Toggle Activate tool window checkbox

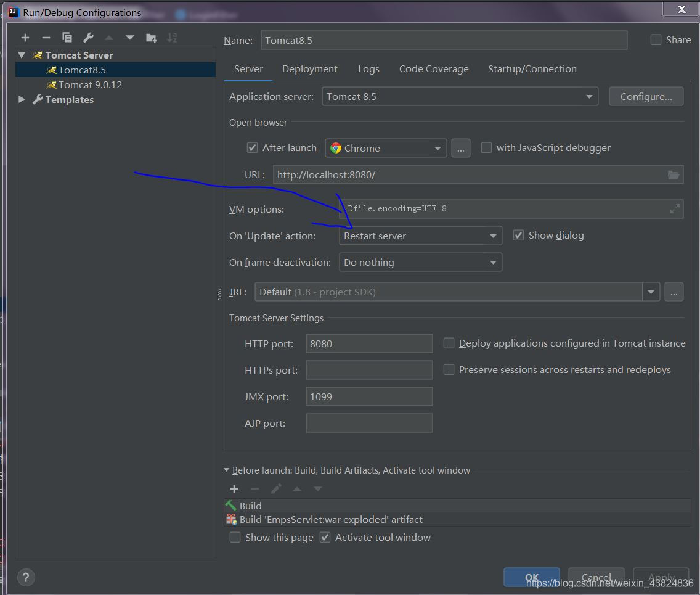click(325, 537)
